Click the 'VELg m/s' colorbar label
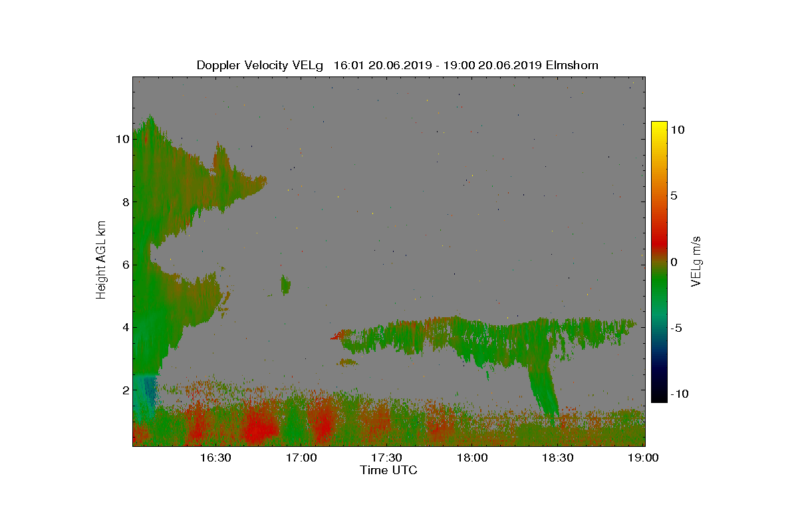 696,261
